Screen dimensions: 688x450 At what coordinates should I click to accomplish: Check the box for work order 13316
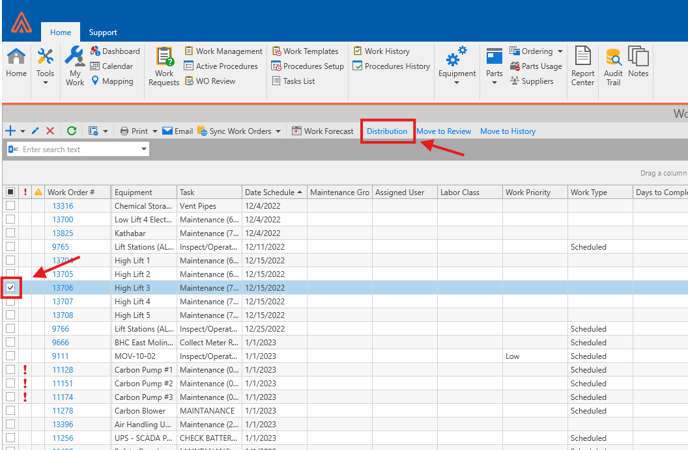pos(11,206)
